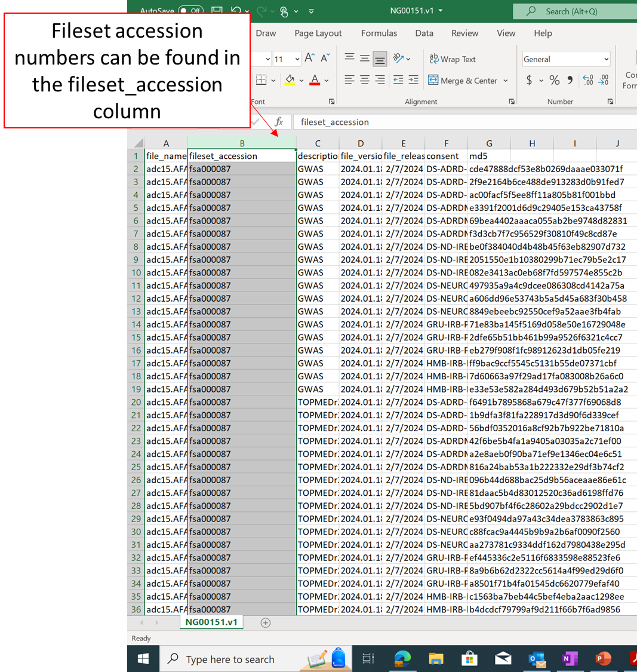This screenshot has width=637, height=672.
Task: Click the Increase Decimal icon
Action: [587, 80]
